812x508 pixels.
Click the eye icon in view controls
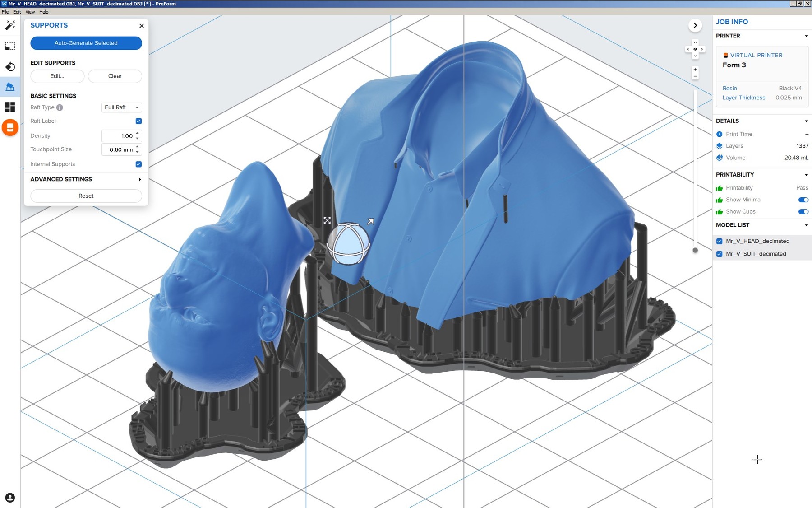tap(695, 49)
